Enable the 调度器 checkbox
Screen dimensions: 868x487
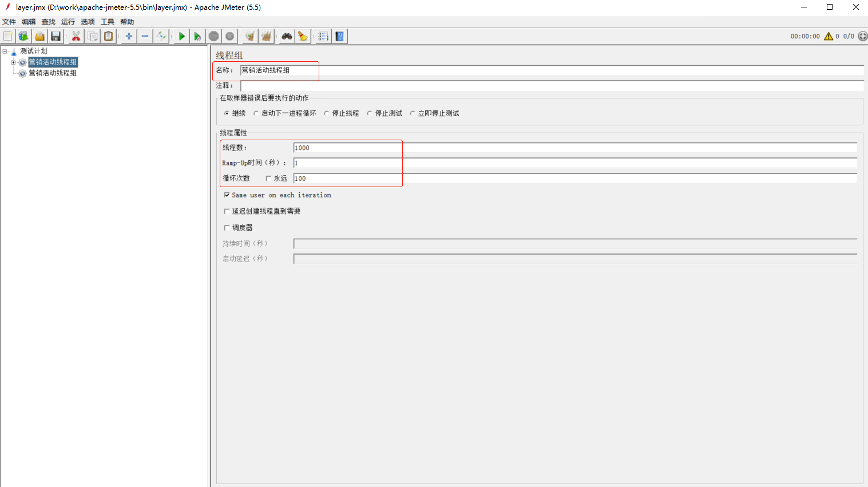coord(227,228)
